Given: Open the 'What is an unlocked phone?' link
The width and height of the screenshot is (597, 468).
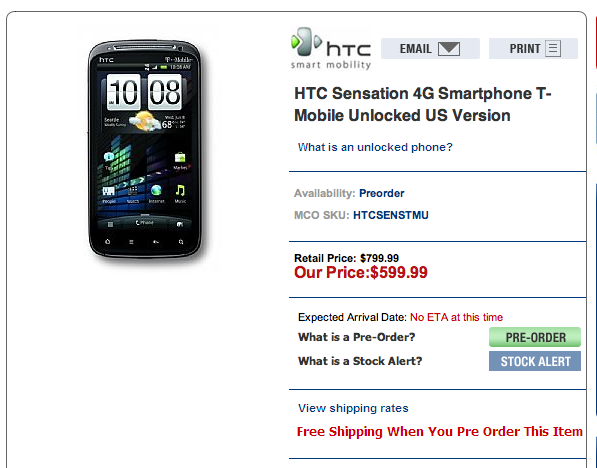Looking at the screenshot, I should (375, 147).
